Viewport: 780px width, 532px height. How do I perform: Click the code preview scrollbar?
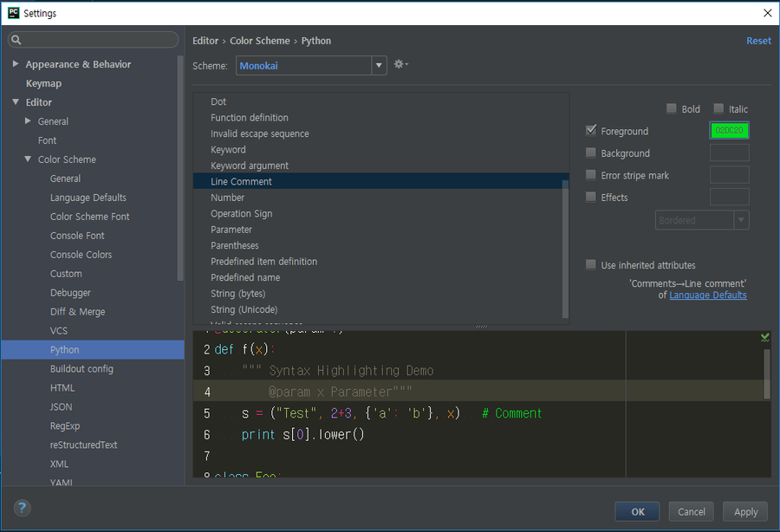coord(767,374)
